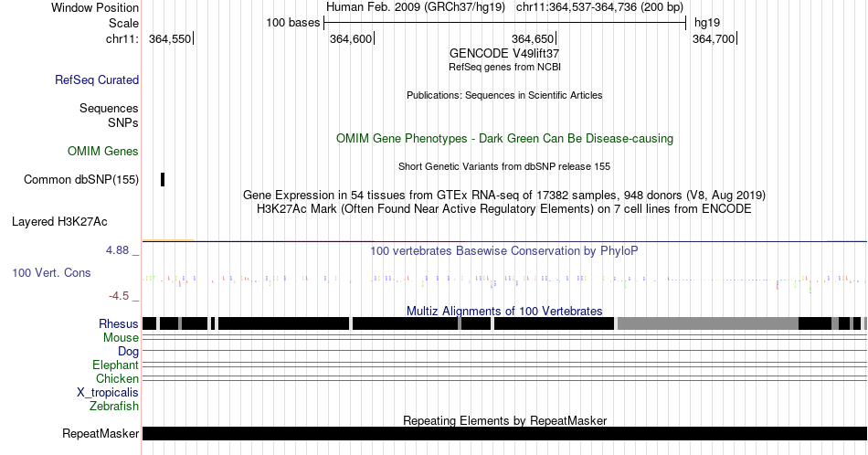Click Publications: Sequences in Scientific Articles title
The height and width of the screenshot is (455, 868).
504,95
